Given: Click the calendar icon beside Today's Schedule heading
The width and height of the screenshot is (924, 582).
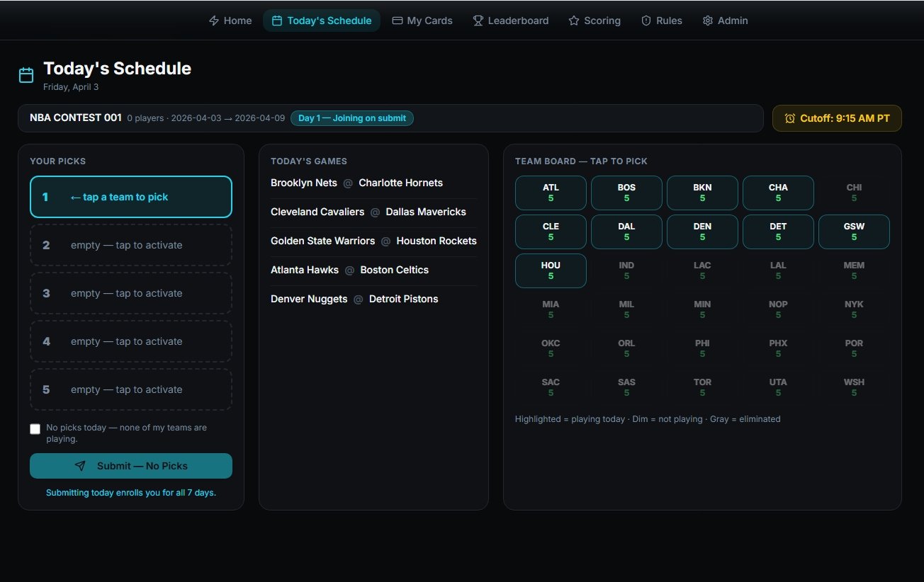Looking at the screenshot, I should pyautogui.click(x=26, y=75).
